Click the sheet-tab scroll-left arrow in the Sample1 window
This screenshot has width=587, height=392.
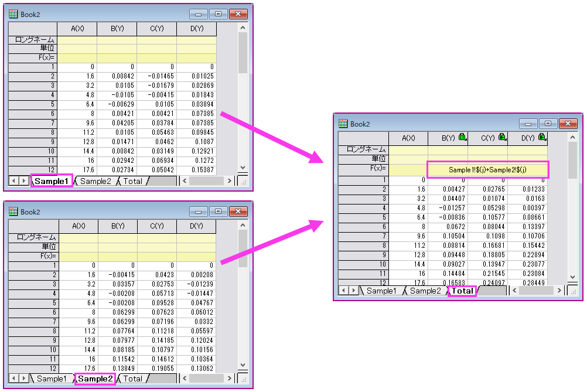click(14, 182)
